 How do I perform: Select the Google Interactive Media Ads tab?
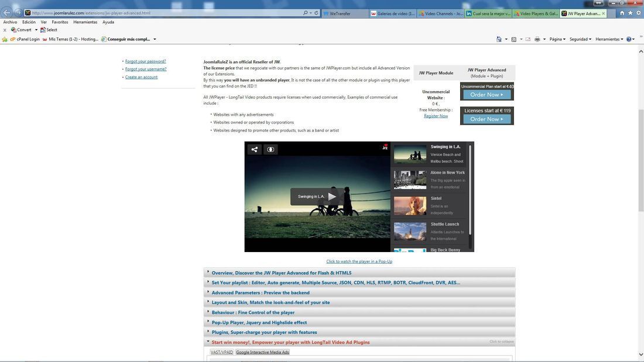262,352
